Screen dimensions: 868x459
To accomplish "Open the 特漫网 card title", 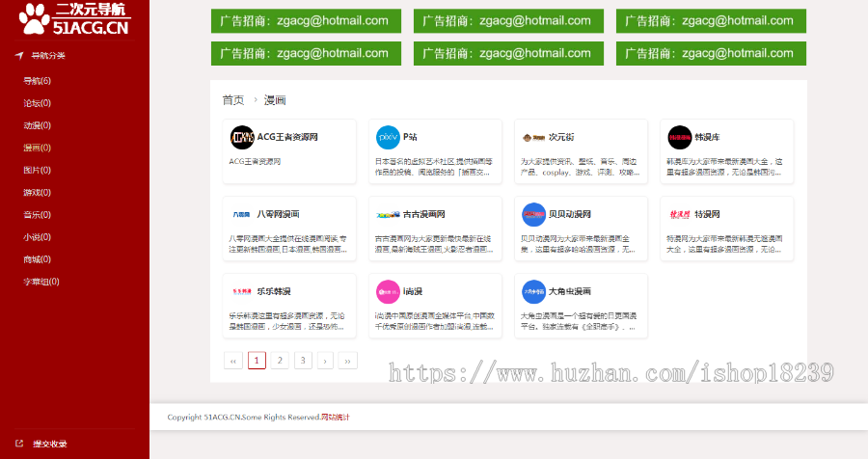I will (x=708, y=214).
